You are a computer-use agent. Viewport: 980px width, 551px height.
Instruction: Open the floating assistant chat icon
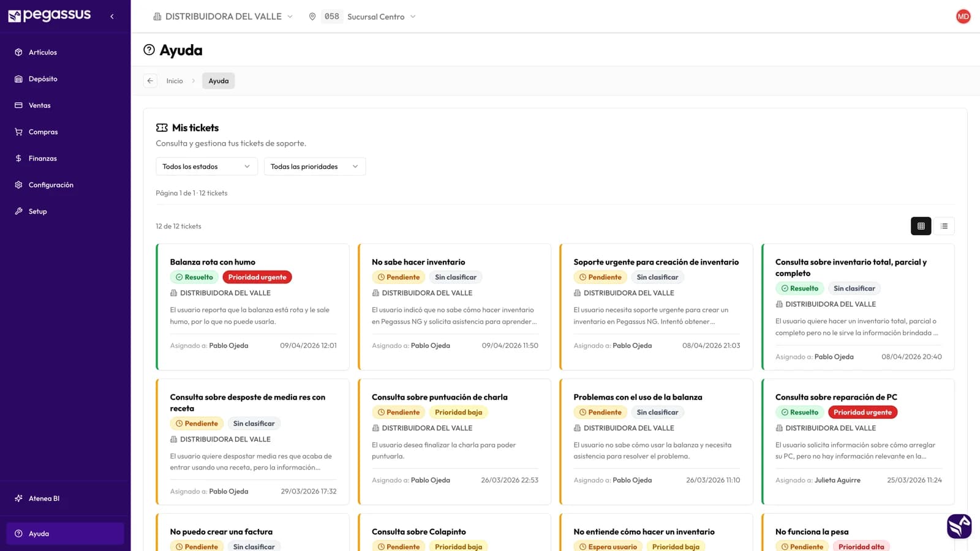pyautogui.click(x=959, y=526)
